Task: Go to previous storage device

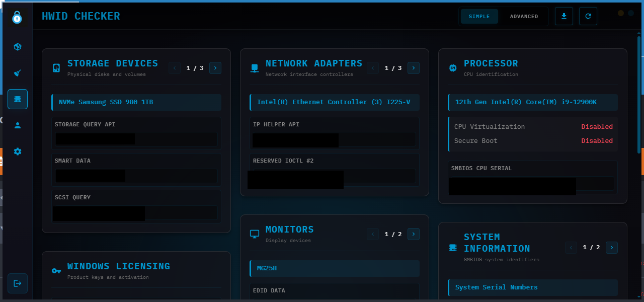Action: (x=175, y=68)
